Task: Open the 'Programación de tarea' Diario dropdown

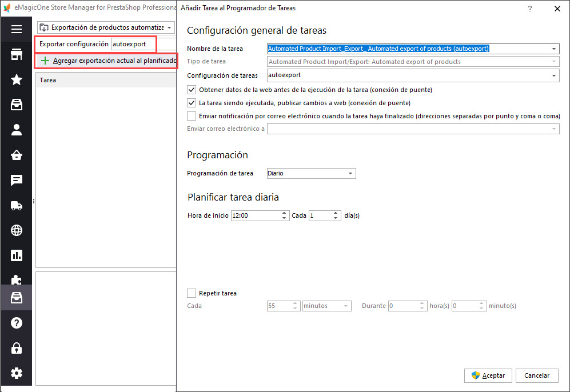Action: [x=311, y=173]
